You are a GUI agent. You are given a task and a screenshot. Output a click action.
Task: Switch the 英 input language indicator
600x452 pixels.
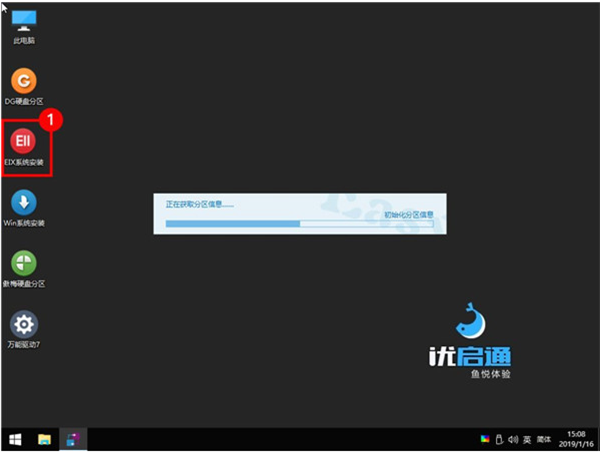tap(527, 439)
